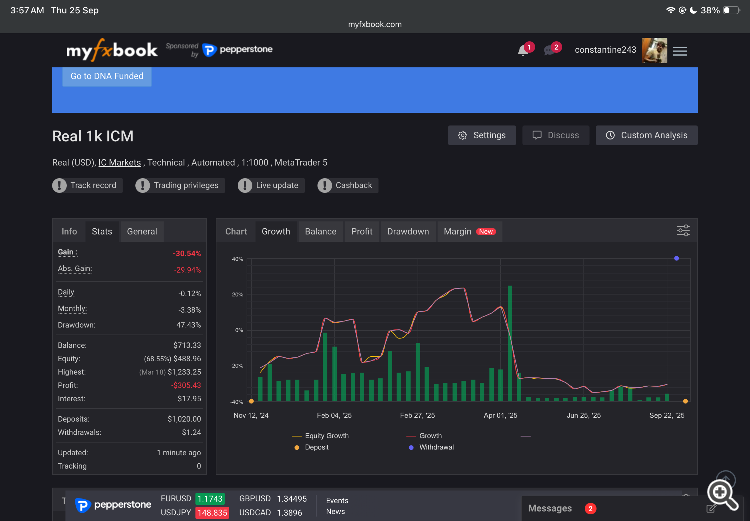Select the Stats tab

coord(102,232)
